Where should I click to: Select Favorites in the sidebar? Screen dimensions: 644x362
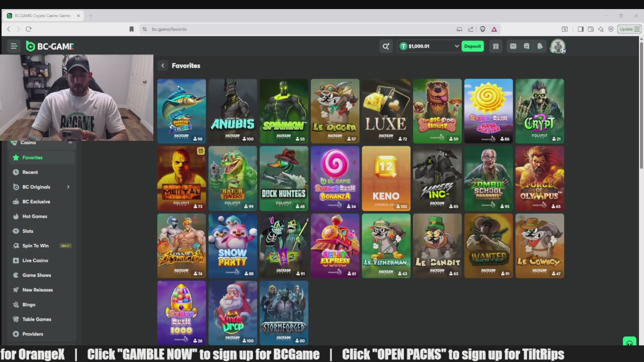(x=42, y=157)
